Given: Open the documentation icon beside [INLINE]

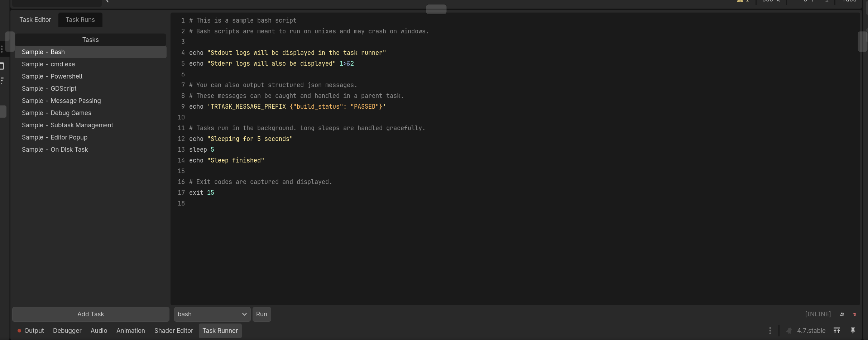Looking at the screenshot, I should 842,314.
